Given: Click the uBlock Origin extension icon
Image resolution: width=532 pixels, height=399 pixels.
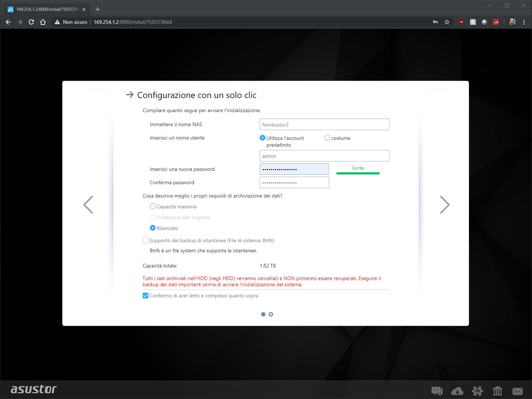Looking at the screenshot, I should [x=461, y=22].
